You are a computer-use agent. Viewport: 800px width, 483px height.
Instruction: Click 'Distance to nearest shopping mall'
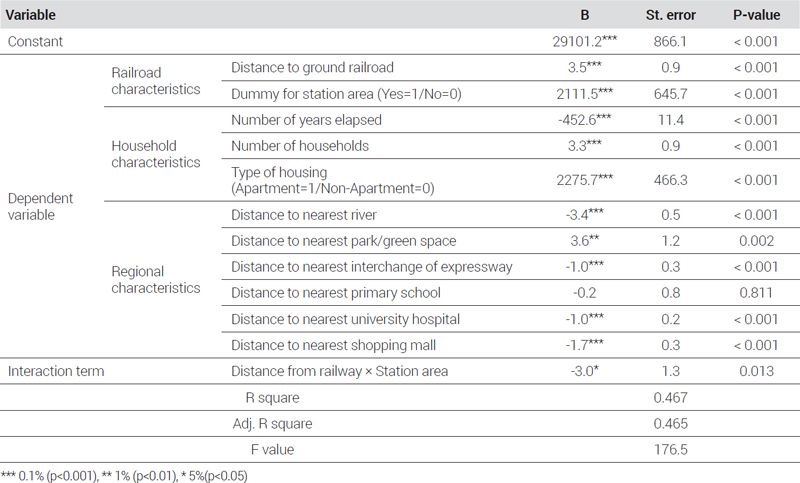[x=333, y=345]
